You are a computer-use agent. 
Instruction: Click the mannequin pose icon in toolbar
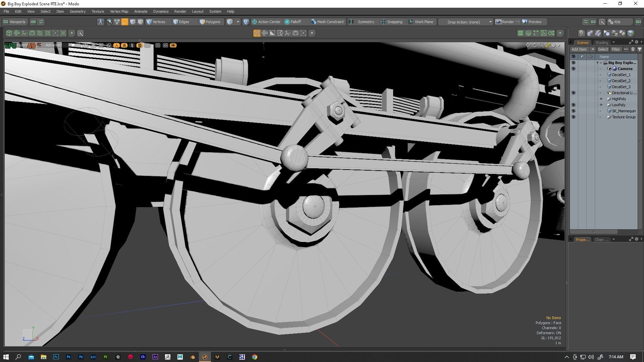pos(100,22)
